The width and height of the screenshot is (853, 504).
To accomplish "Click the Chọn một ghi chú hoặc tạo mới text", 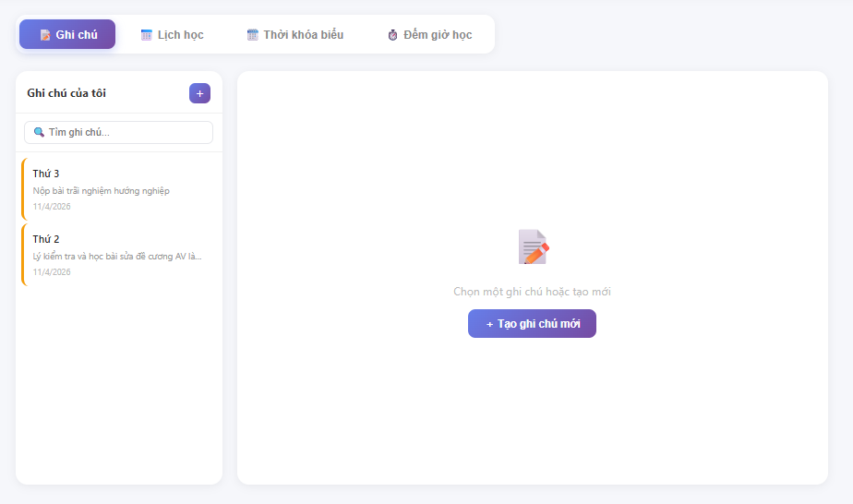I will [x=532, y=292].
